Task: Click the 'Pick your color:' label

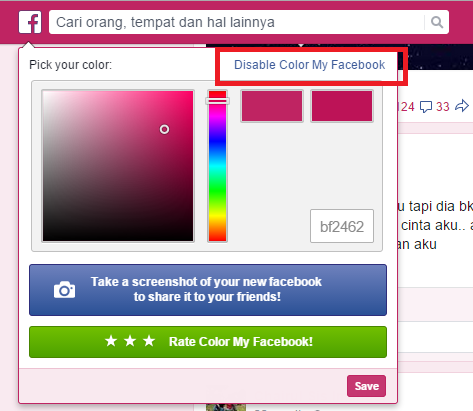Action: click(x=71, y=65)
